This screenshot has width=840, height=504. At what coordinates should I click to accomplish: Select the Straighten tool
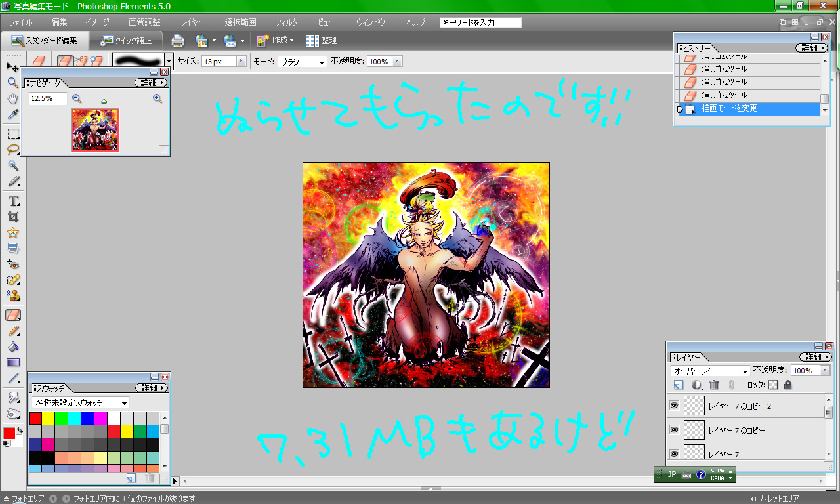(x=12, y=248)
